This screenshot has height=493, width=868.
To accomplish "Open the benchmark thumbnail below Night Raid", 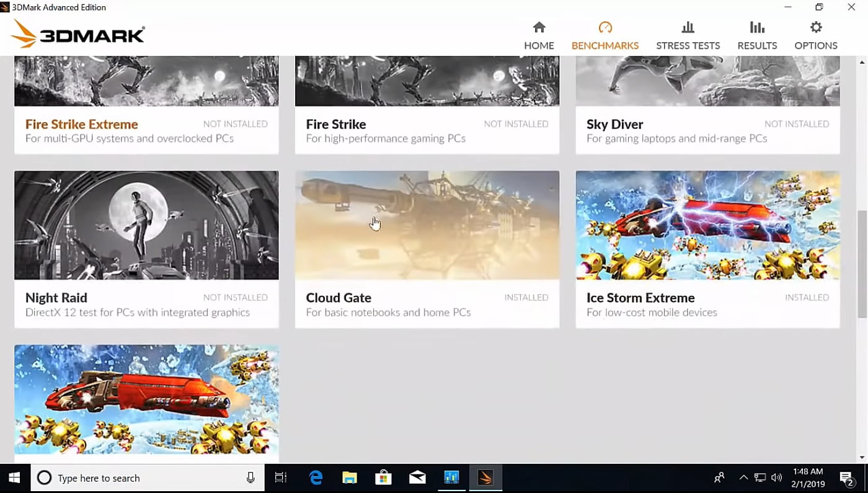I will (x=146, y=399).
